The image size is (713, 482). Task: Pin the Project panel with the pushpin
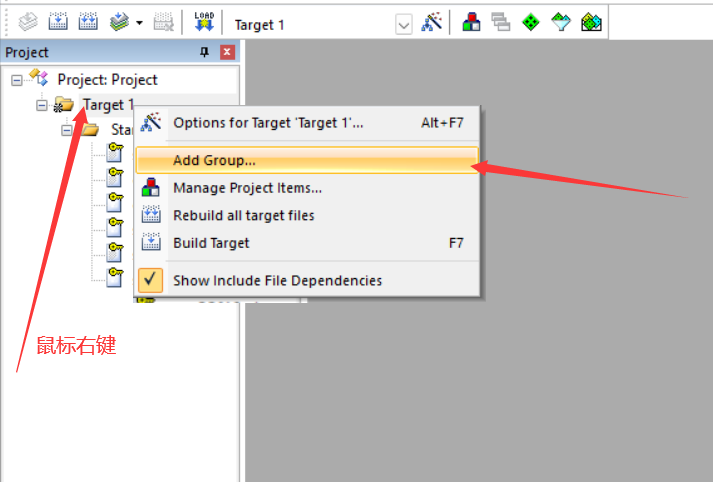pos(205,52)
